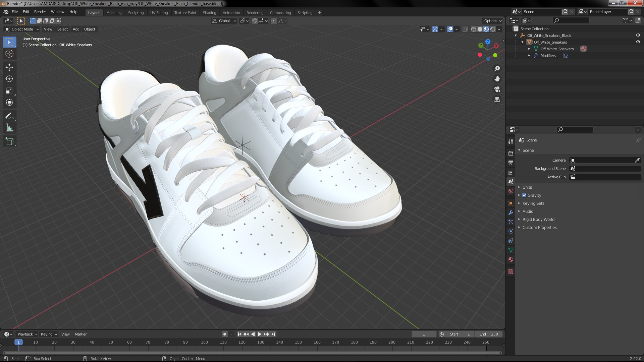Select the Measure tool
Screen dimensions: 644x362
pyautogui.click(x=9, y=128)
